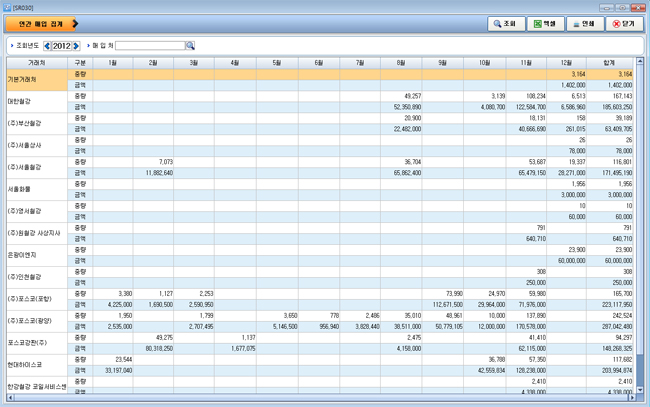Click the horizontal scrollbar left arrow

click(x=10, y=397)
